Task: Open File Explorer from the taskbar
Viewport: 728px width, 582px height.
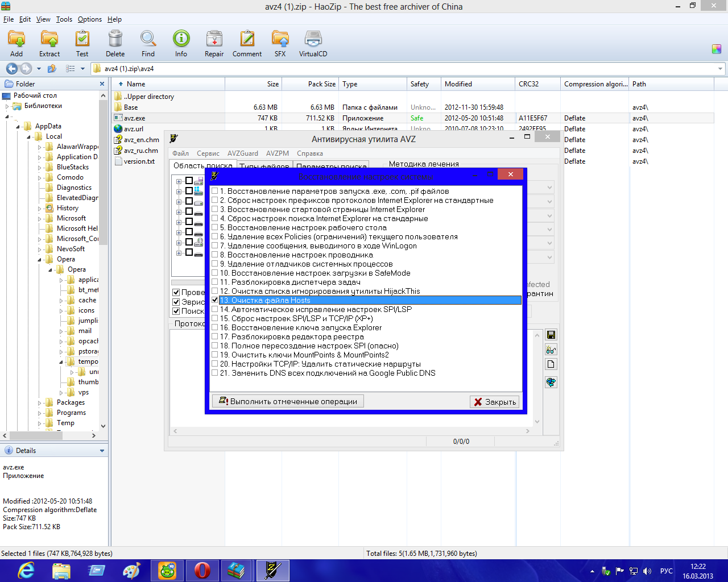Action: coord(61,571)
